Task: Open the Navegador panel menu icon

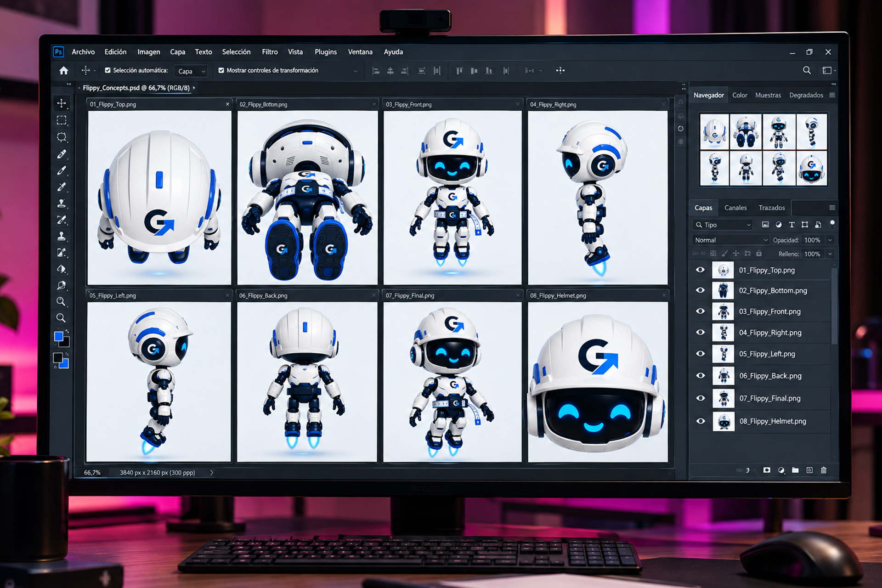Action: coord(832,95)
